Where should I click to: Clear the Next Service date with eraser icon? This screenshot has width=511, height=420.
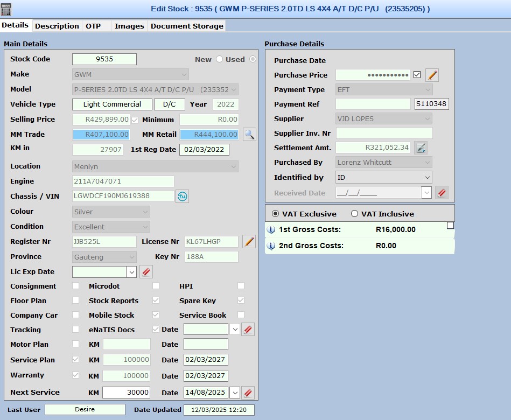coord(248,393)
